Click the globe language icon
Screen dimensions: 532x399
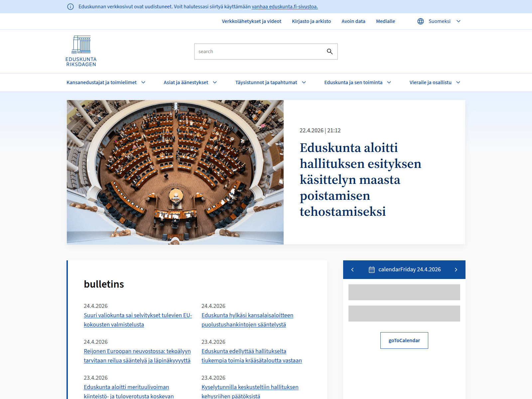pos(421,21)
